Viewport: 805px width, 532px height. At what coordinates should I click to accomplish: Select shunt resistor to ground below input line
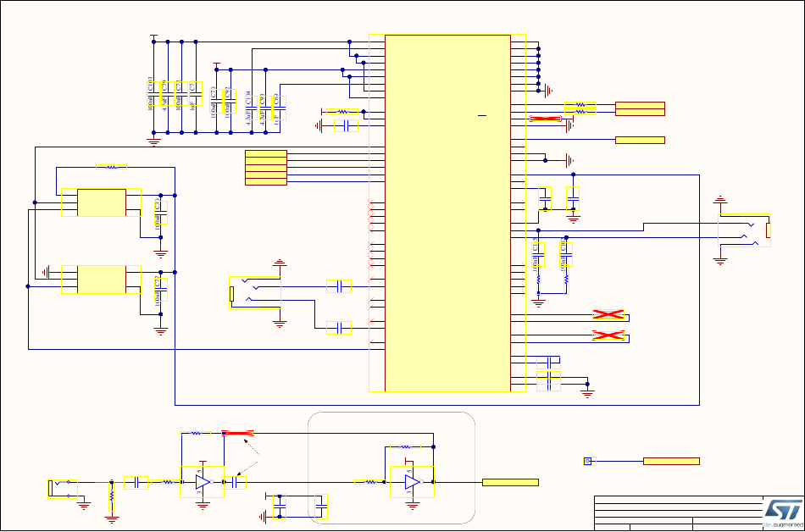click(111, 497)
